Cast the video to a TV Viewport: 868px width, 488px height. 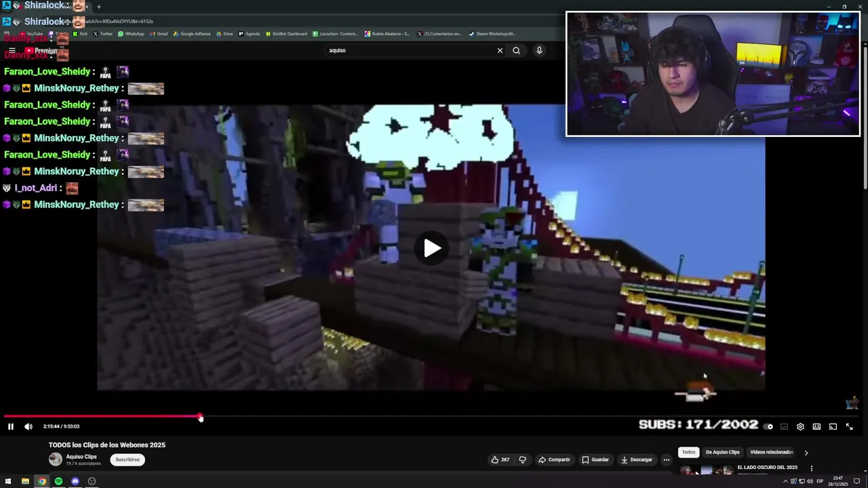(833, 426)
